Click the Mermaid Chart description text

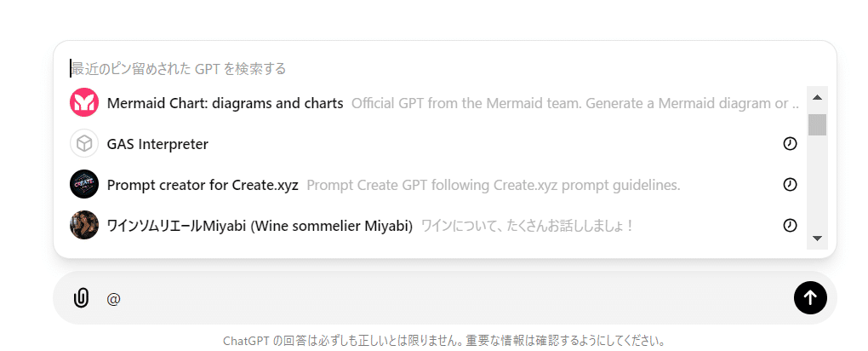tap(574, 103)
